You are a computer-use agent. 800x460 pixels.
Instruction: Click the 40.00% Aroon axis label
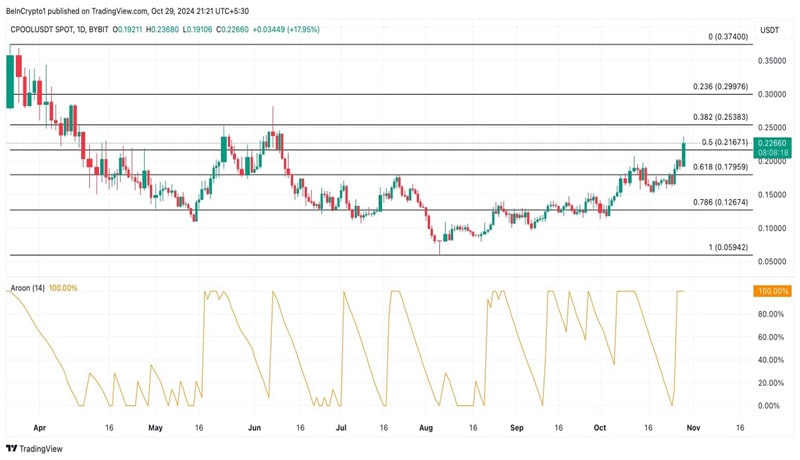coord(770,360)
